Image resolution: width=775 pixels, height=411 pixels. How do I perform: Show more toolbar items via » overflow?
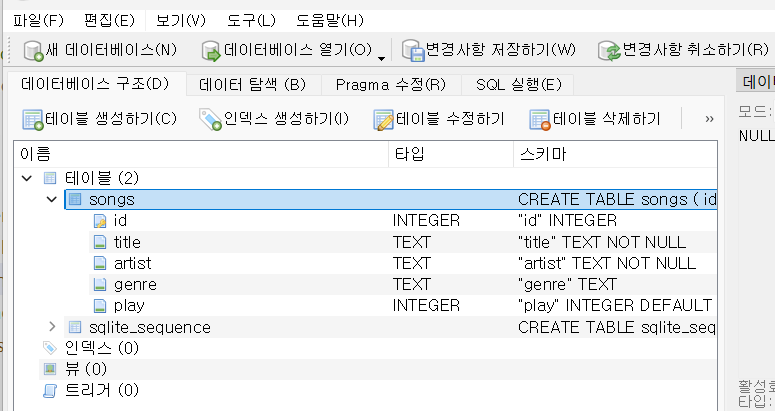point(709,119)
